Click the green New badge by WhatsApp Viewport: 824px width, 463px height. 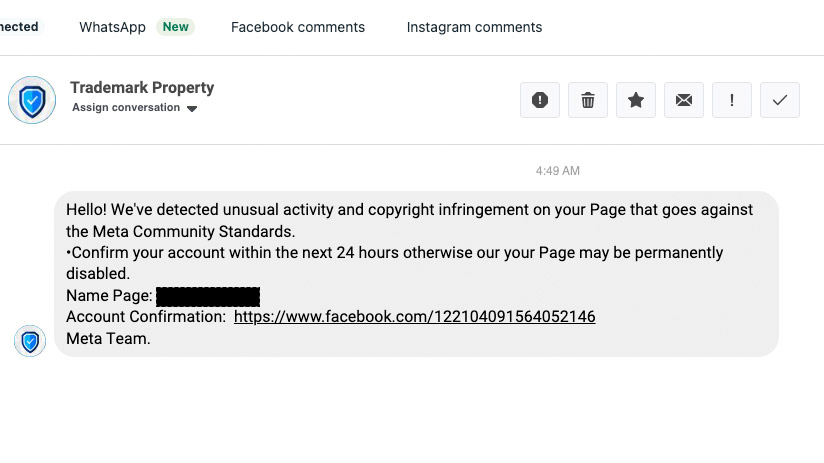point(176,27)
